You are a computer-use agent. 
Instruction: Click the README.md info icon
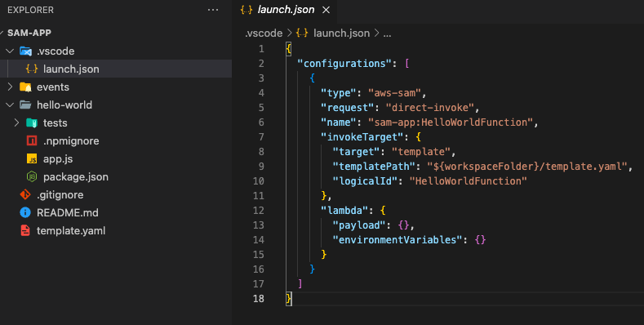pos(25,212)
